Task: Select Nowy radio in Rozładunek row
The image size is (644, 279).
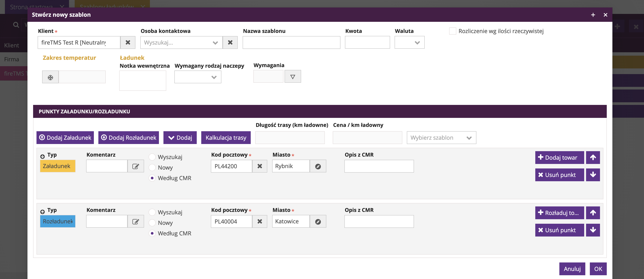Action: 152,223
